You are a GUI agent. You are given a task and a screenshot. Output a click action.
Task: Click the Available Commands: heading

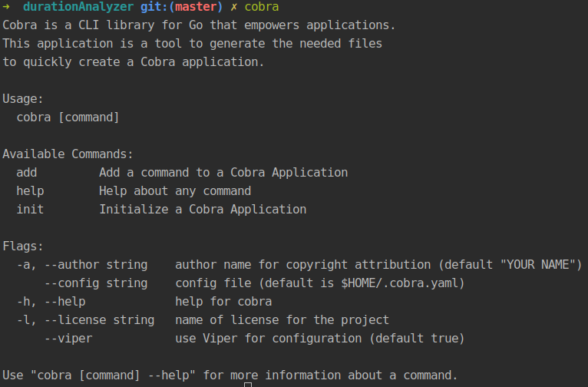point(68,154)
